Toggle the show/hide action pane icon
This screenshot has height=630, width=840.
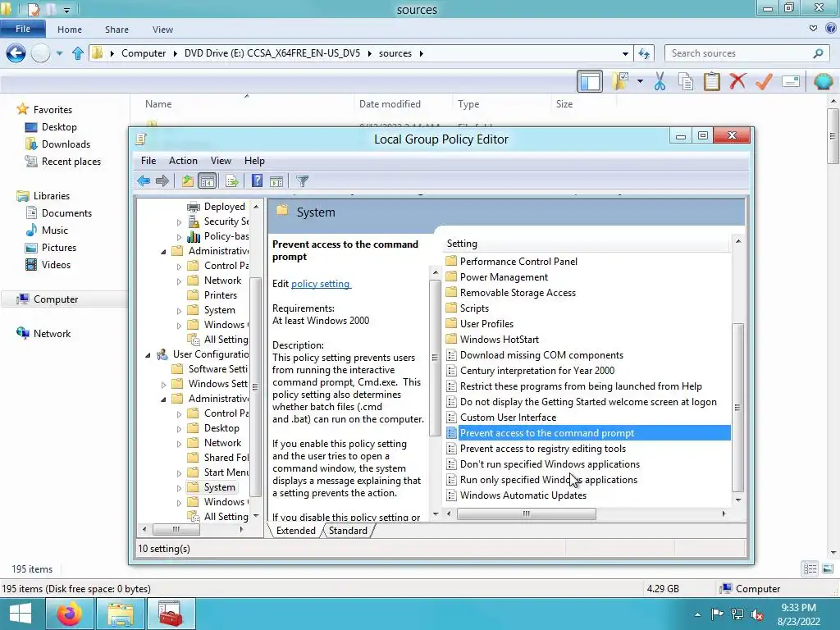click(x=276, y=181)
